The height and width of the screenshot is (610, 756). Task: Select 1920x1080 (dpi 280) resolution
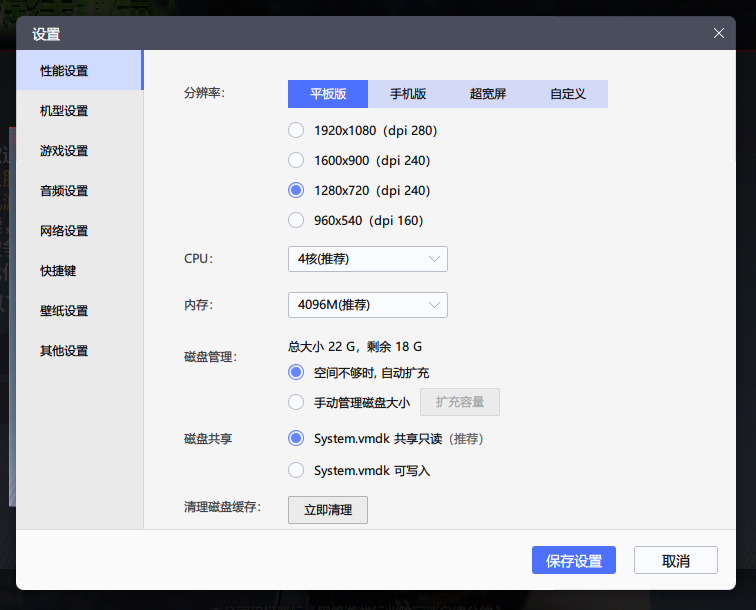296,130
